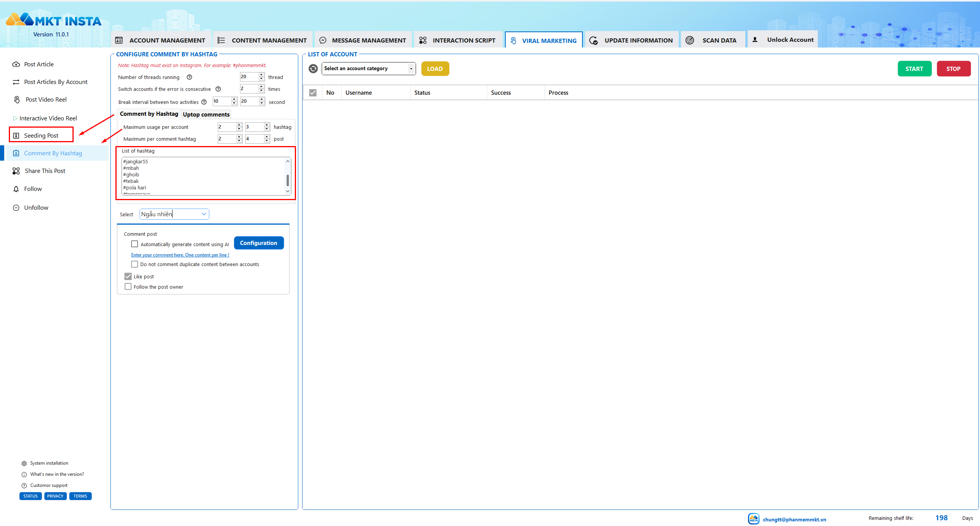Click the Account Management tab icon

tap(119, 40)
